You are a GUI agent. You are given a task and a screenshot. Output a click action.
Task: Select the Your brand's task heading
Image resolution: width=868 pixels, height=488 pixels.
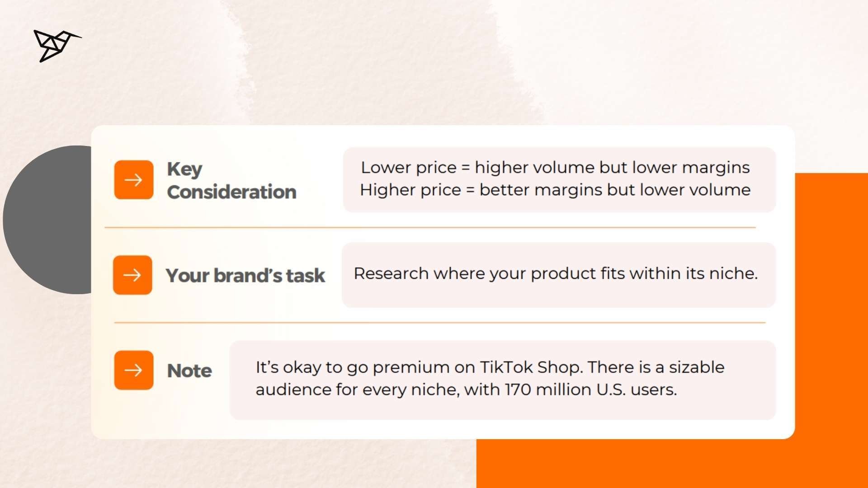(245, 276)
